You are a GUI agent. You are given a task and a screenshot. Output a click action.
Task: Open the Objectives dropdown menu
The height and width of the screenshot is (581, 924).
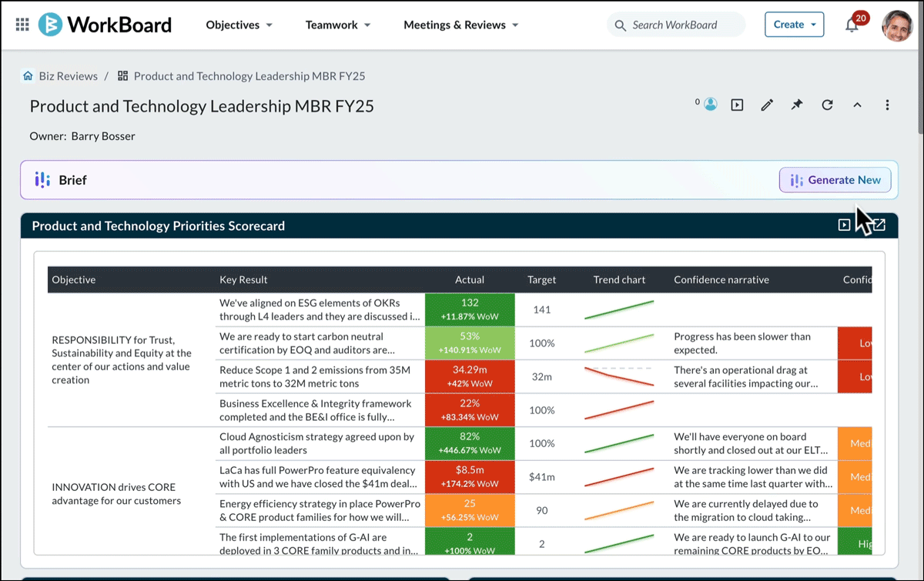point(239,25)
